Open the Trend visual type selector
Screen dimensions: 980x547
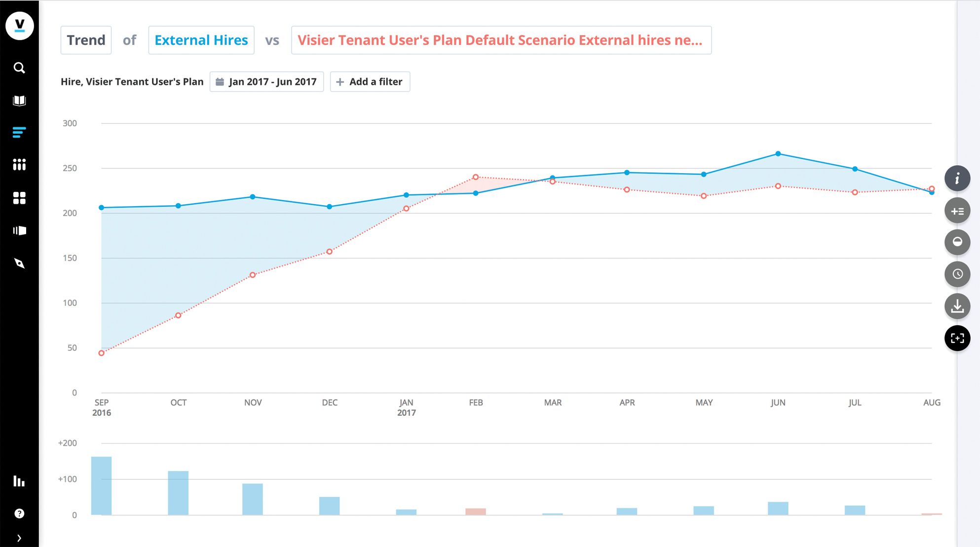pos(86,40)
